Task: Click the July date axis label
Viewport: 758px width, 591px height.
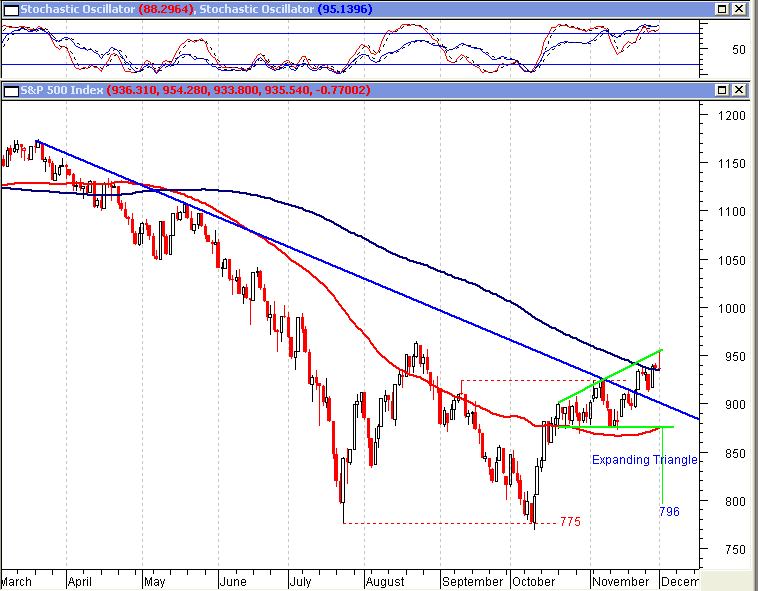Action: 300,582
